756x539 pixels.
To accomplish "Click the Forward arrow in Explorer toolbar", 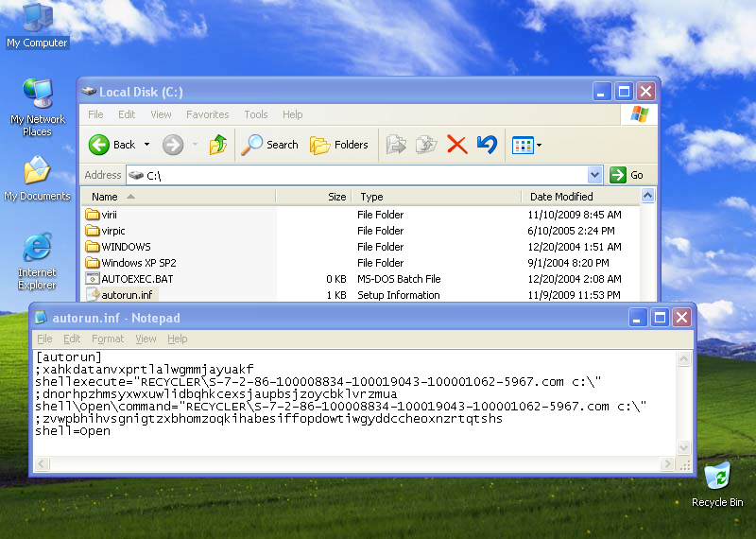I will (173, 145).
